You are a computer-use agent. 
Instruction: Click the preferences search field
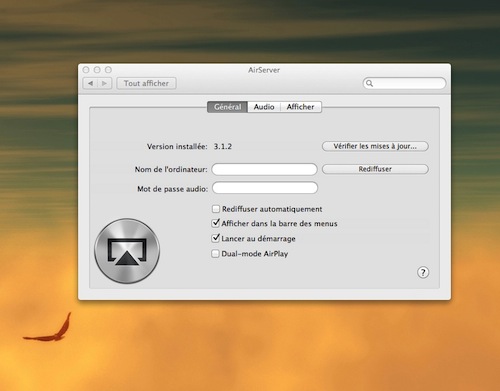point(404,83)
